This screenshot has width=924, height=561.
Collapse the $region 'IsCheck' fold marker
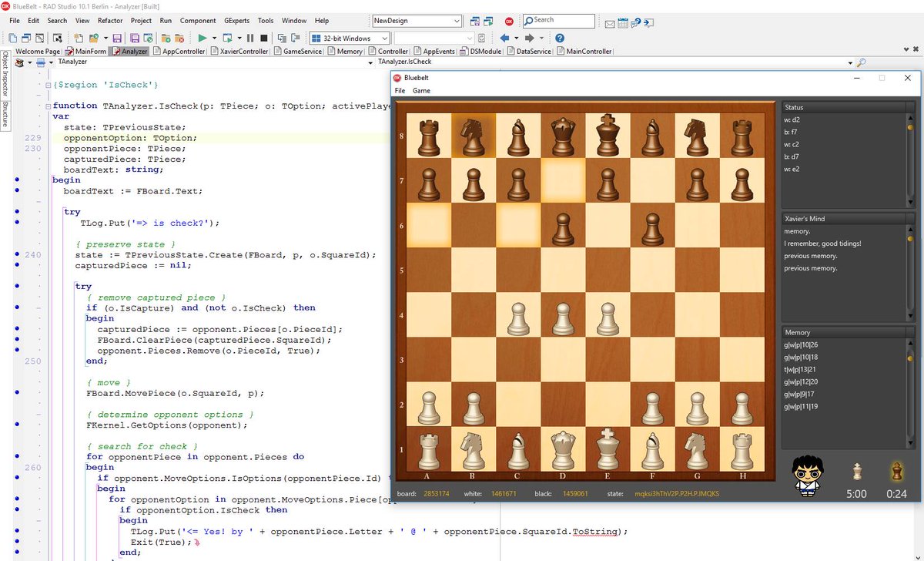(x=49, y=84)
